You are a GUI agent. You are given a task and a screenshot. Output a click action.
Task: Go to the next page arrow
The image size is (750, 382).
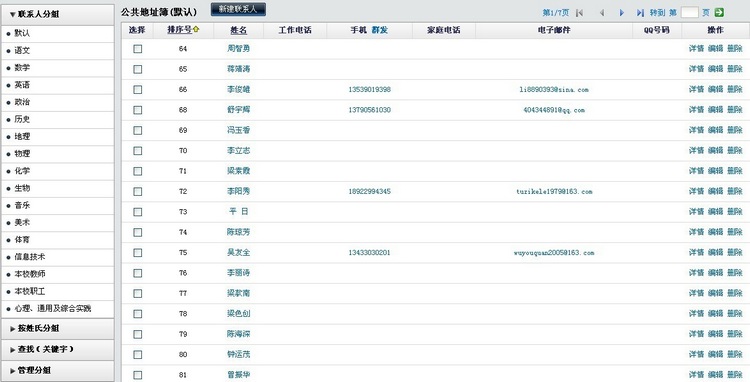(622, 13)
